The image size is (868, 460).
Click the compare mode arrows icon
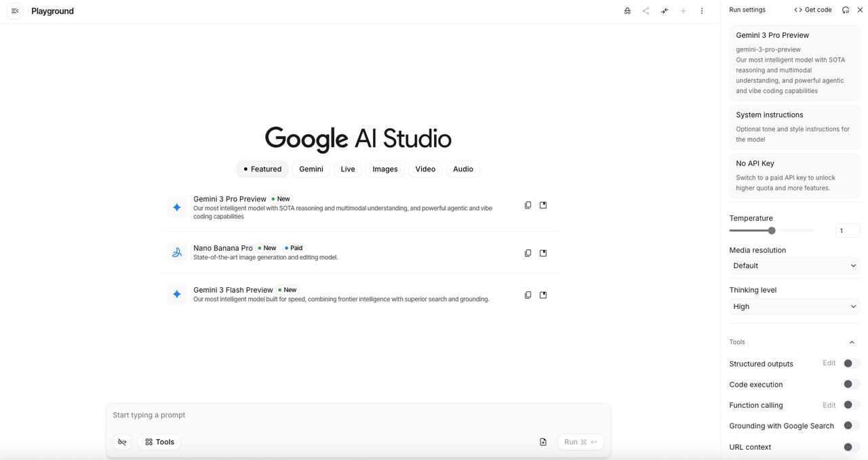point(665,11)
